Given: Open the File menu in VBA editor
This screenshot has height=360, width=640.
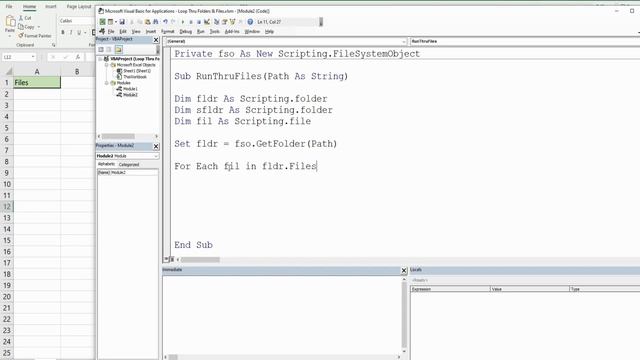Looking at the screenshot, I should coord(111,31).
